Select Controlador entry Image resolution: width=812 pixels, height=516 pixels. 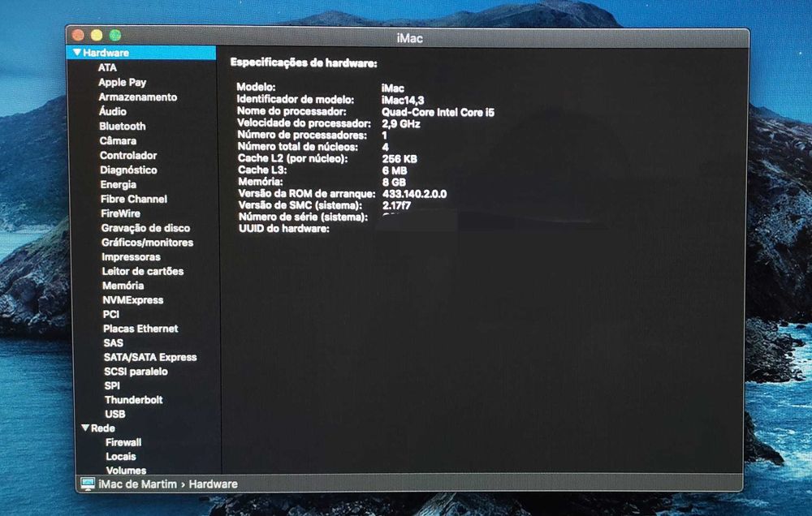coord(128,155)
